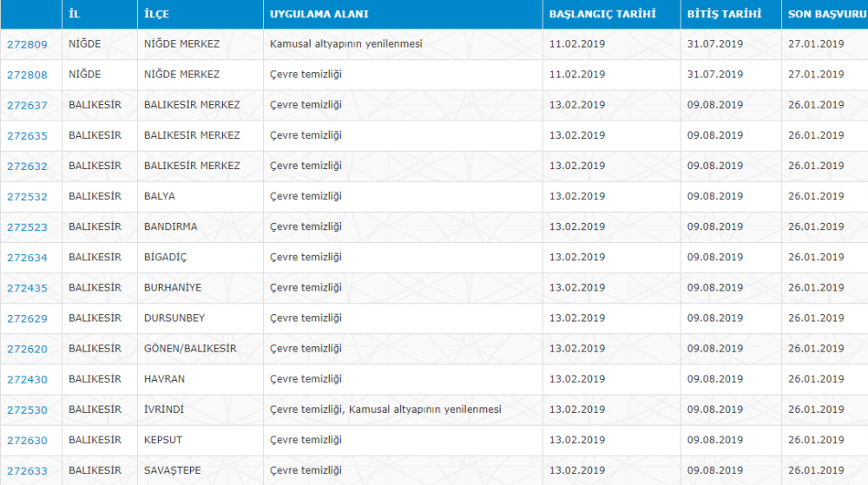Viewport: 868px width, 485px height.
Task: Open listing 272637 for Balıkesir Merkez
Action: (x=27, y=105)
